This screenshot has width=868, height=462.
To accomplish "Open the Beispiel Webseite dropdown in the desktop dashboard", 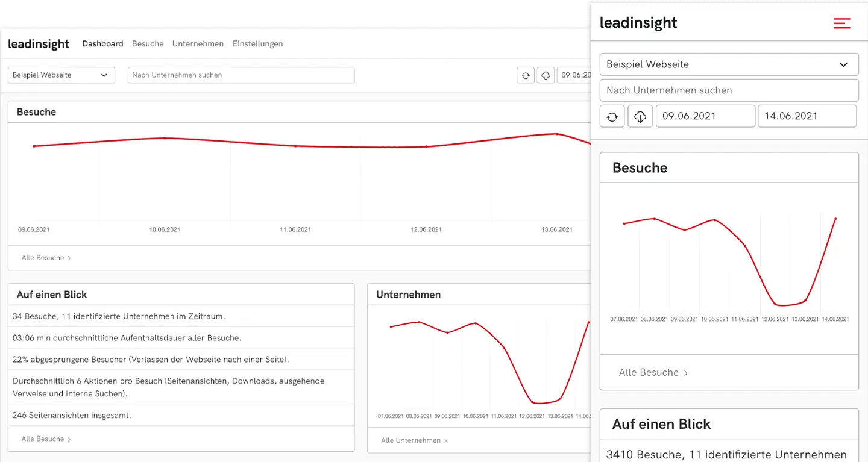I will [61, 75].
